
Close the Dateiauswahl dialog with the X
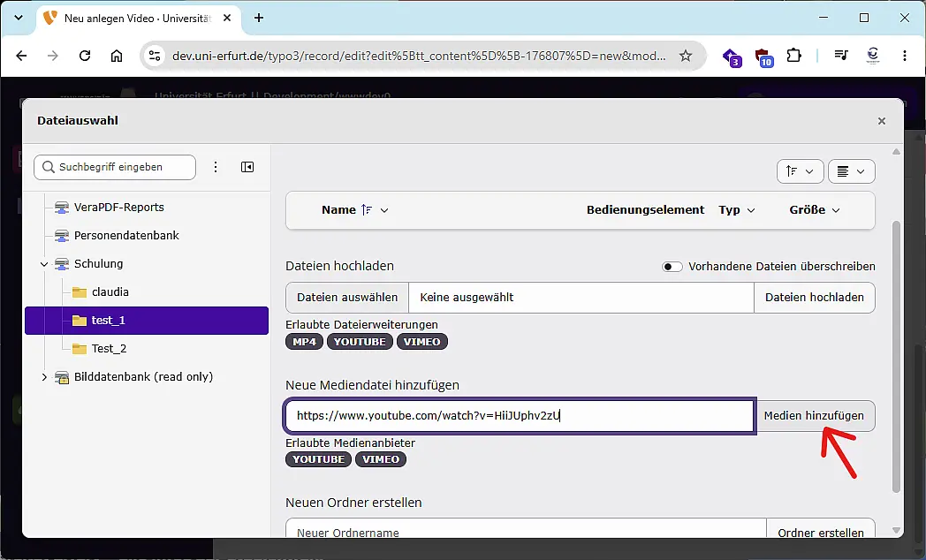881,121
